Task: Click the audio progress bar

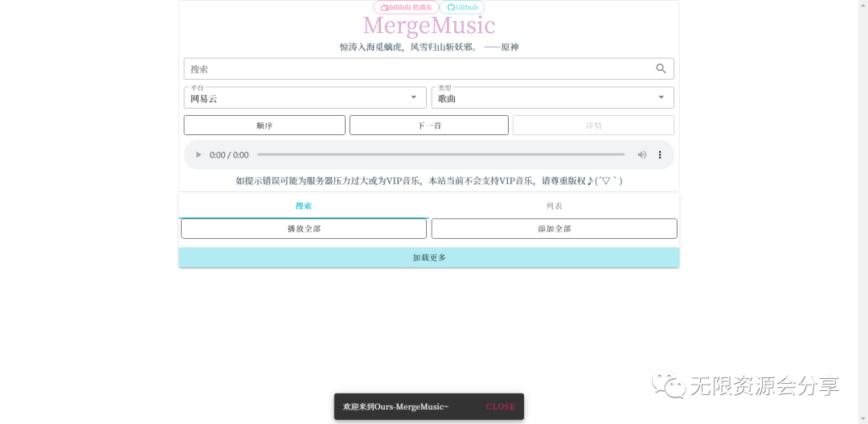Action: [x=440, y=154]
